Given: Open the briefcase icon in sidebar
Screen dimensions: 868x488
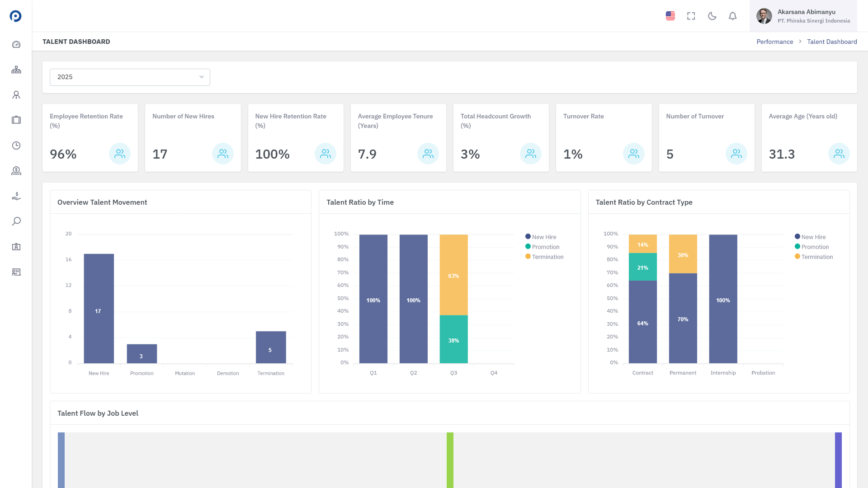Looking at the screenshot, I should (16, 120).
